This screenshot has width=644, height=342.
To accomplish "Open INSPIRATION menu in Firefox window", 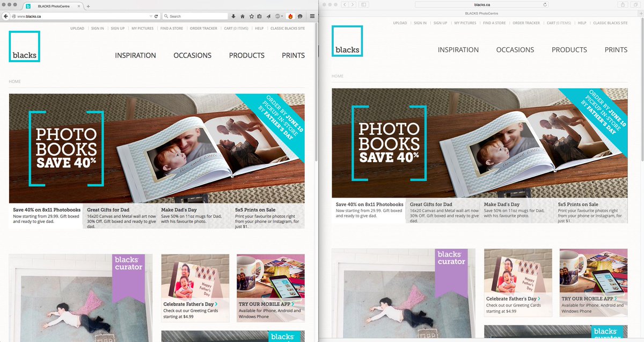I will click(135, 55).
